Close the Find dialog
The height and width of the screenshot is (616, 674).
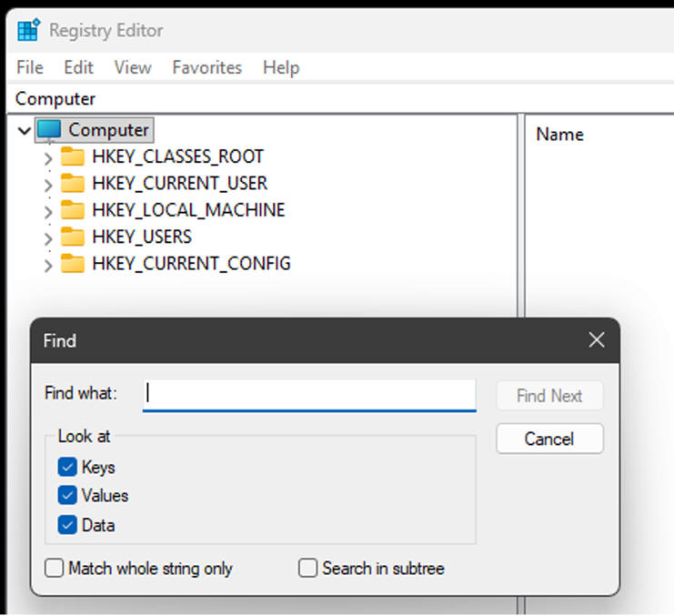(x=597, y=340)
